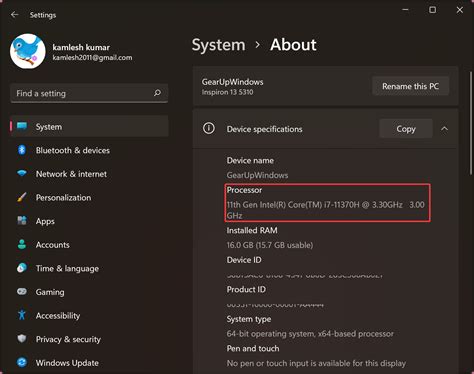
Task: Click the info icon beside Device specifications
Action: pos(209,128)
